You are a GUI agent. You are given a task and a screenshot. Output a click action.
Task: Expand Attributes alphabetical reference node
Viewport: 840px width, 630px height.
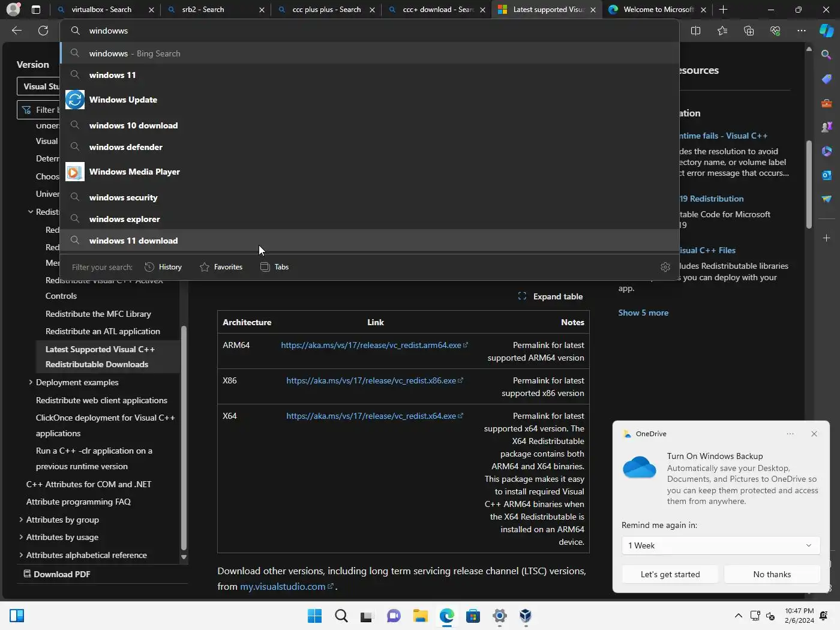[x=21, y=555]
